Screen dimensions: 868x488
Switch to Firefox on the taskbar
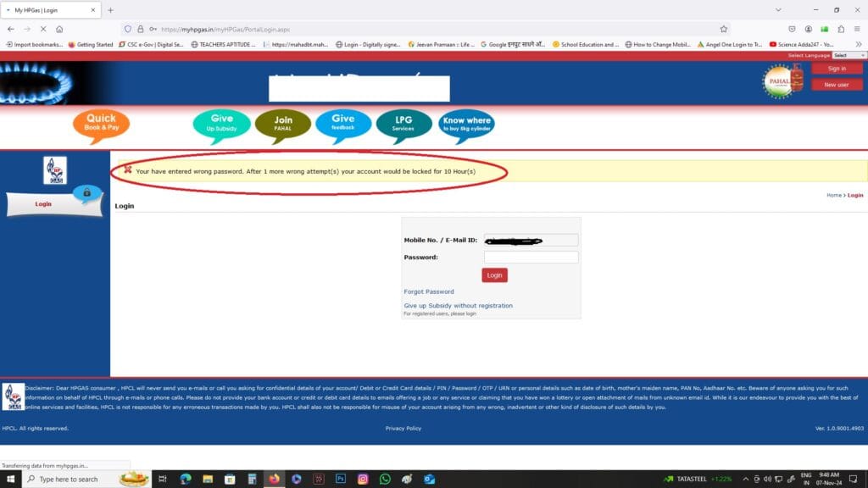[x=274, y=480]
